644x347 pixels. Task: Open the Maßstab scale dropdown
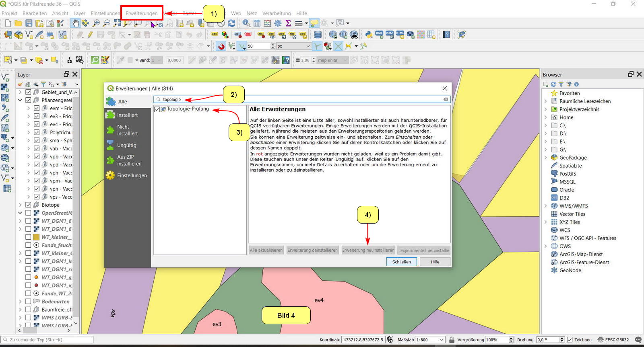tap(442, 340)
